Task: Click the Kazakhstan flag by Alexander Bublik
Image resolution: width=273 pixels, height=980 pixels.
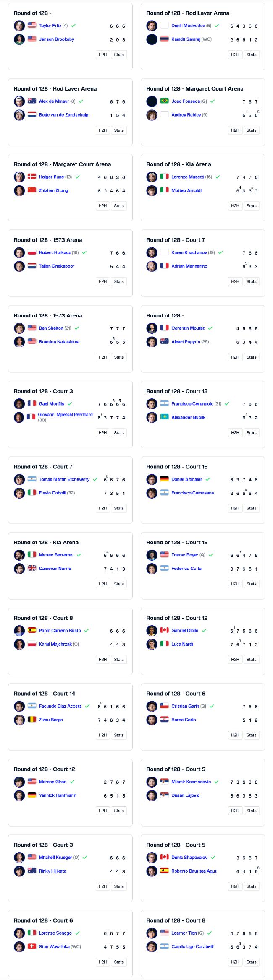Action: coord(164,417)
